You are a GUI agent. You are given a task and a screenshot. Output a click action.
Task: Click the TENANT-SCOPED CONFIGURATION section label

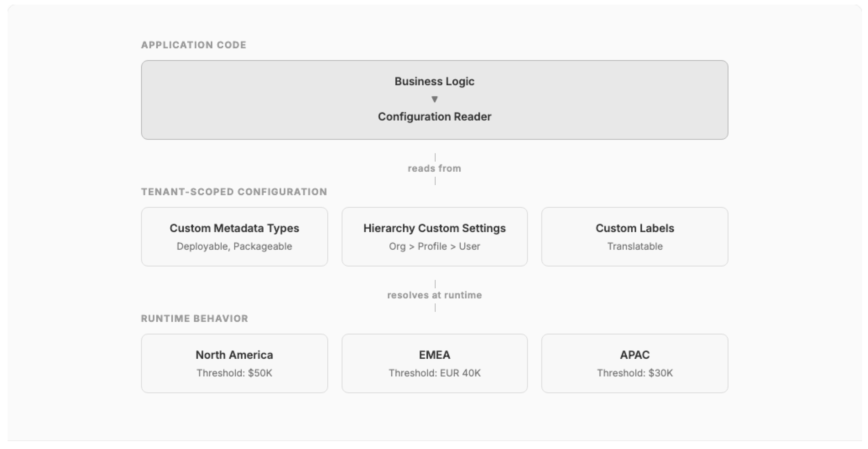pyautogui.click(x=234, y=192)
